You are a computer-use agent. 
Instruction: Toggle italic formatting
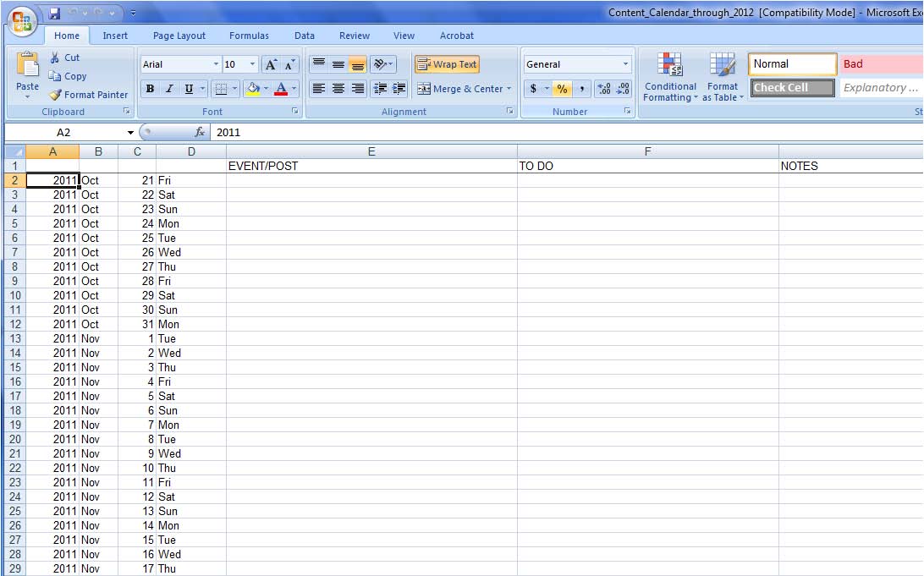(169, 89)
